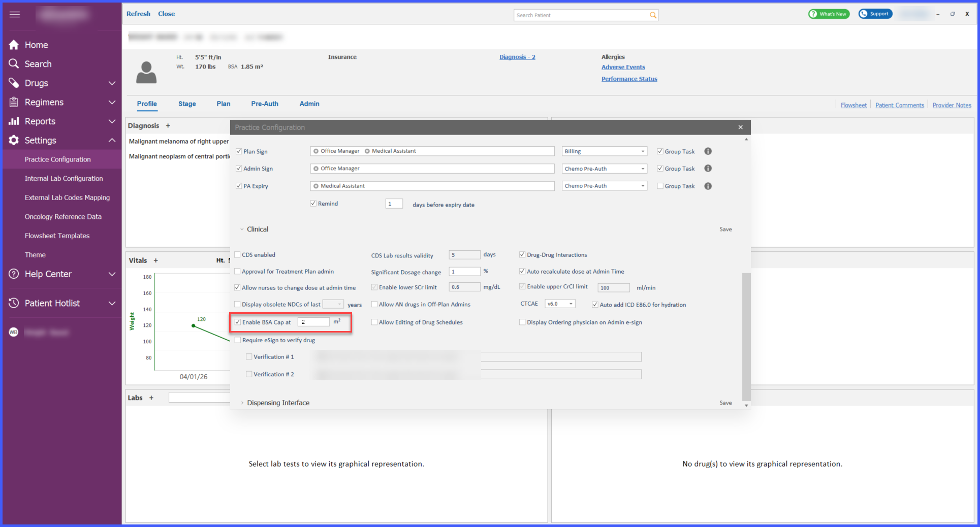Image resolution: width=980 pixels, height=527 pixels.
Task: Click the user initials avatar icon
Action: point(14,332)
